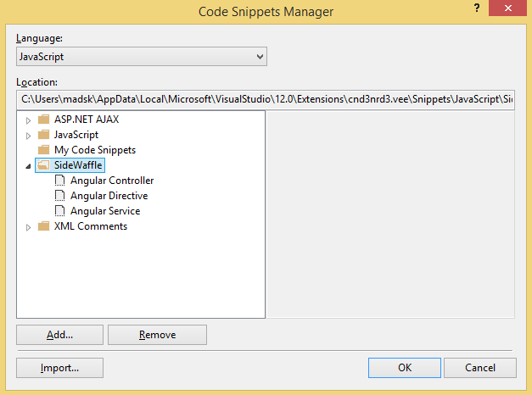This screenshot has width=532, height=395.
Task: Click the Remove button
Action: [157, 335]
